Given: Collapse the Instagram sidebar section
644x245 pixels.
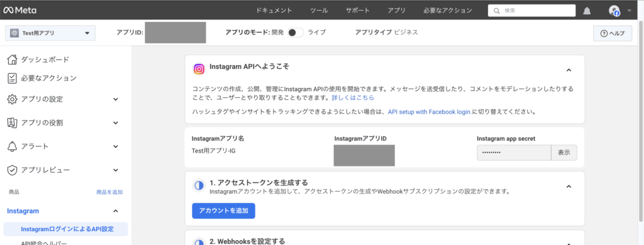Looking at the screenshot, I should pos(116,211).
